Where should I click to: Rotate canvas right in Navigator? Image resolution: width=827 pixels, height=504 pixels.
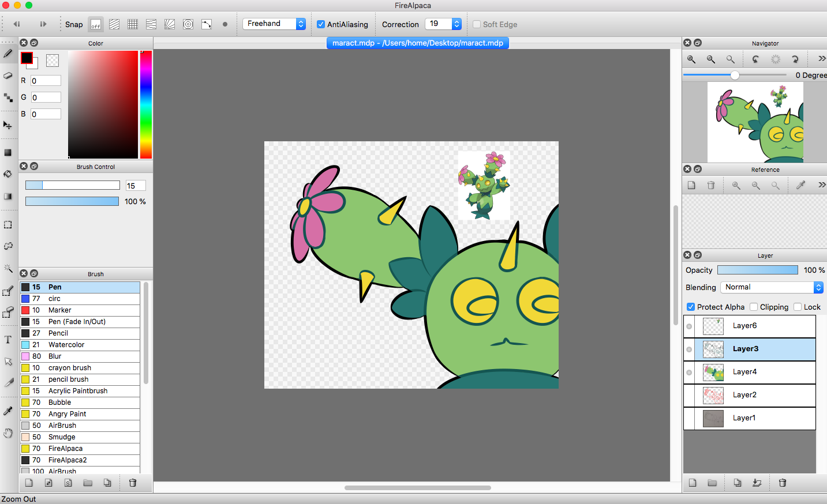point(795,59)
